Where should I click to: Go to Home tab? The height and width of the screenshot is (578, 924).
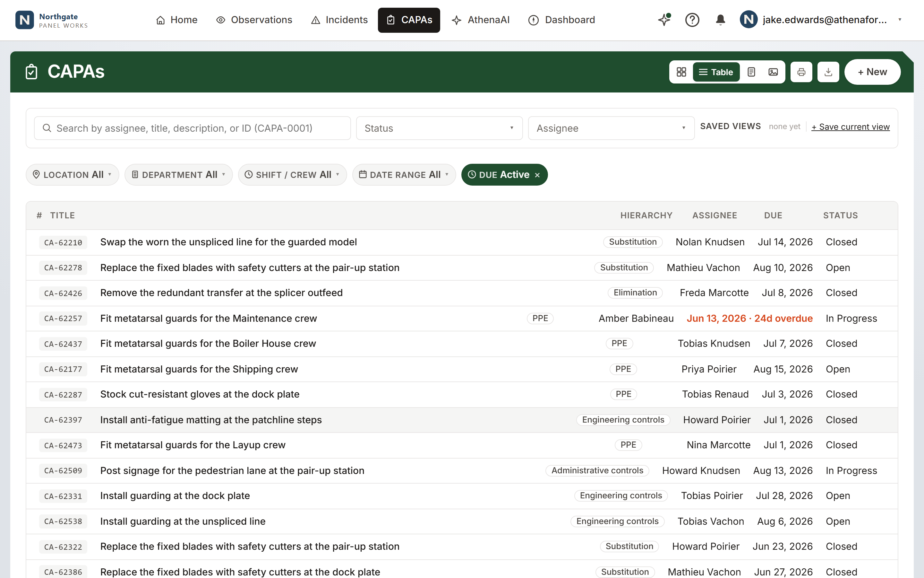click(176, 20)
